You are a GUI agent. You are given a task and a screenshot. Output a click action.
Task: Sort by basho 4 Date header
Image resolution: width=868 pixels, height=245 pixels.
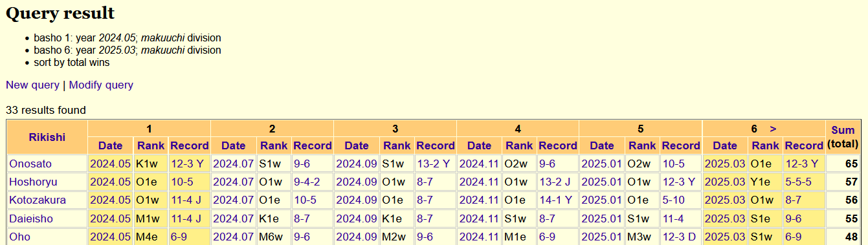point(479,145)
